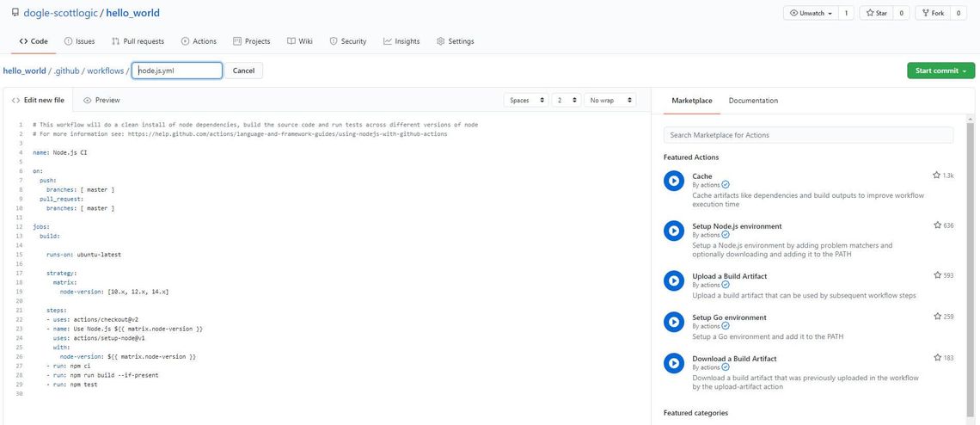Image resolution: width=980 pixels, height=425 pixels.
Task: Click the Search Marketplace for Actions field
Action: point(808,135)
